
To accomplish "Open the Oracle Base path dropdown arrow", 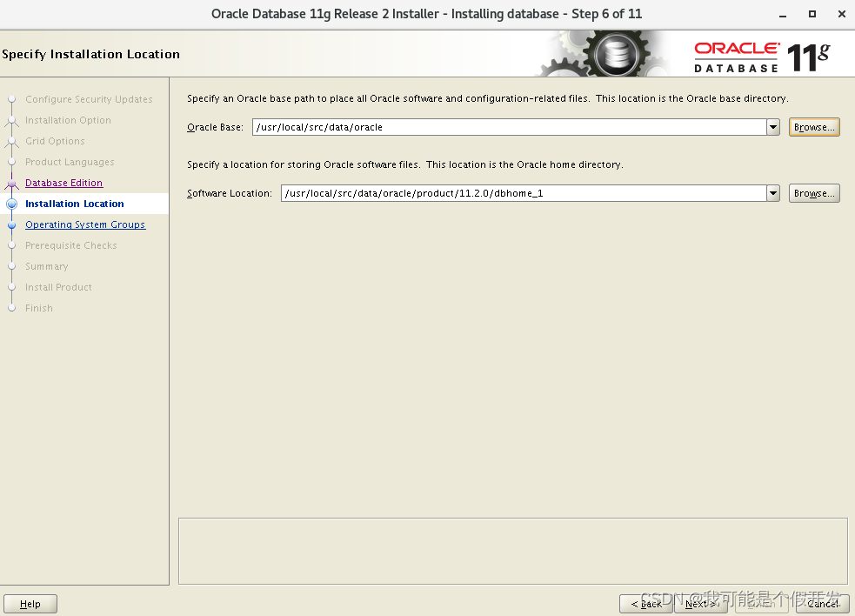I will pos(773,127).
